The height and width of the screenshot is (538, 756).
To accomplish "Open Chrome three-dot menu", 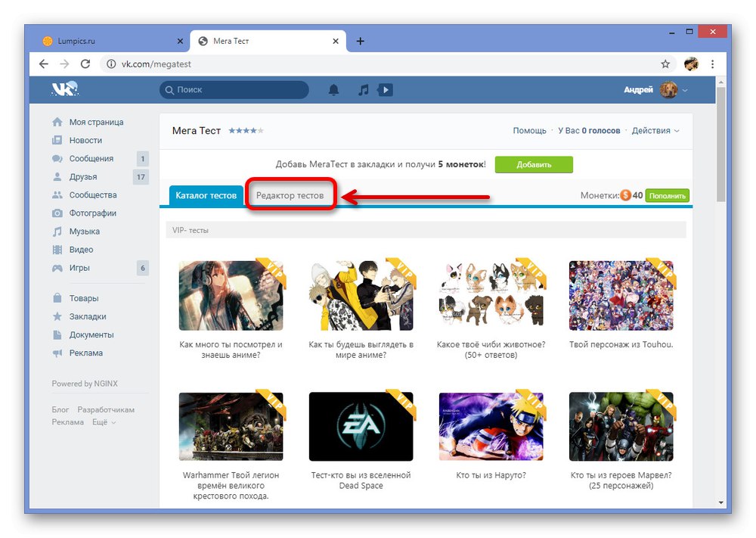I will tap(713, 64).
